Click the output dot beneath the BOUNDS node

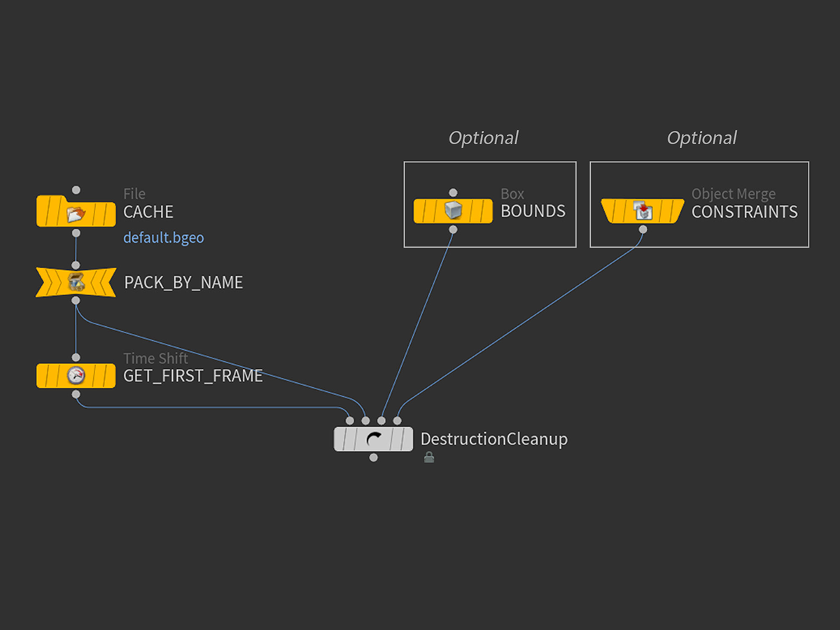click(453, 230)
